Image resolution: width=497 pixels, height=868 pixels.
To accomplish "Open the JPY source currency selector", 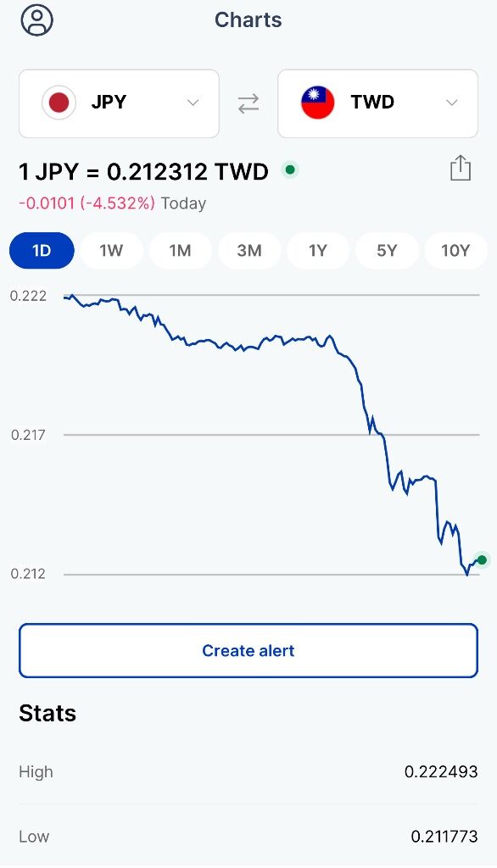I will (x=119, y=103).
